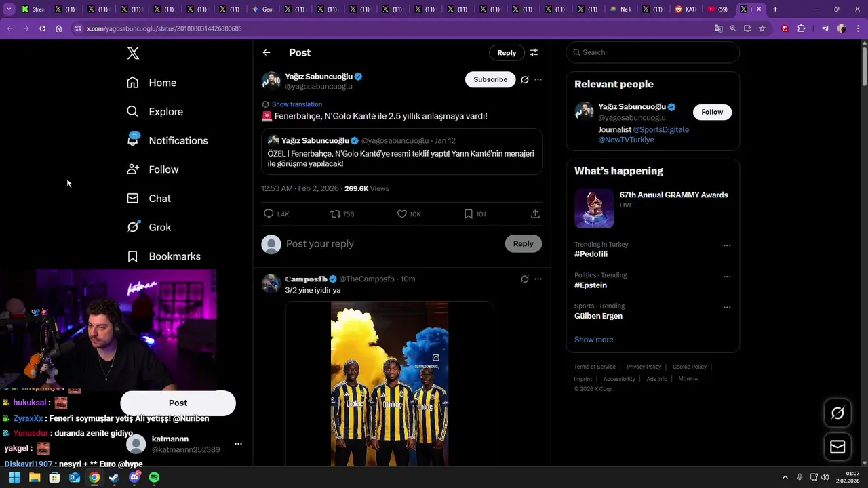Open @NowTVTurkiye link
This screenshot has height=488, width=868.
click(x=626, y=140)
